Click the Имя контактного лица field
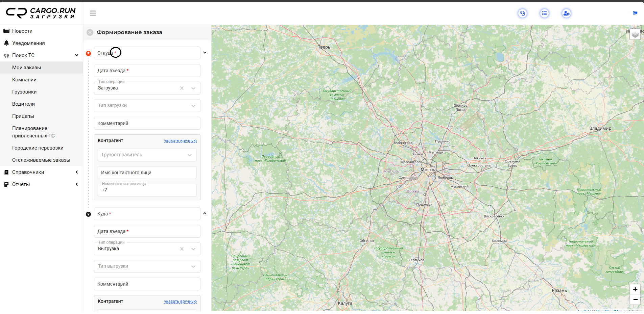Image resolution: width=644 pixels, height=314 pixels. pyautogui.click(x=147, y=173)
